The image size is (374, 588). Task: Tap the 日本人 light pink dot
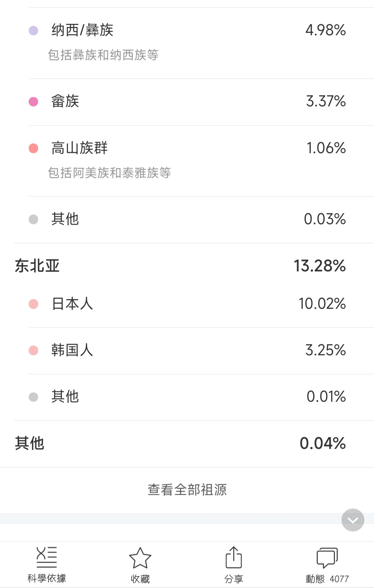[33, 304]
